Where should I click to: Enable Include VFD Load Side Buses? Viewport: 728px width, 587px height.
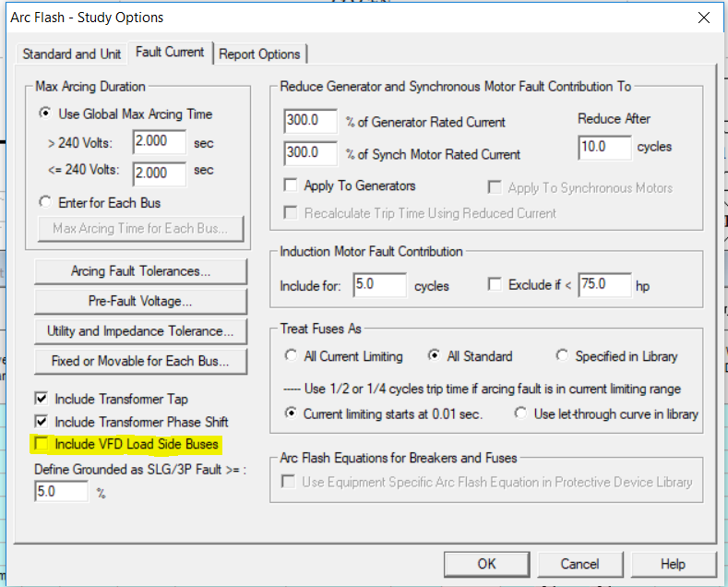[x=42, y=445]
